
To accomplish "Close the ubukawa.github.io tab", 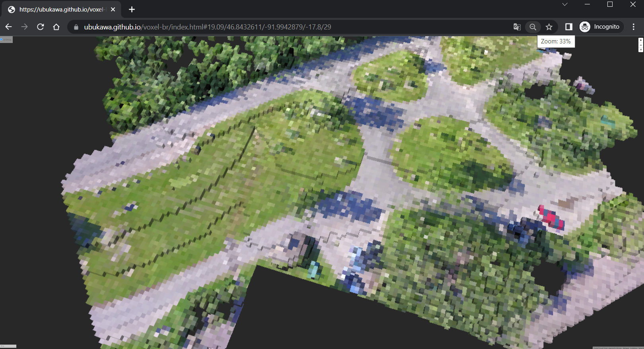I will pos(113,9).
